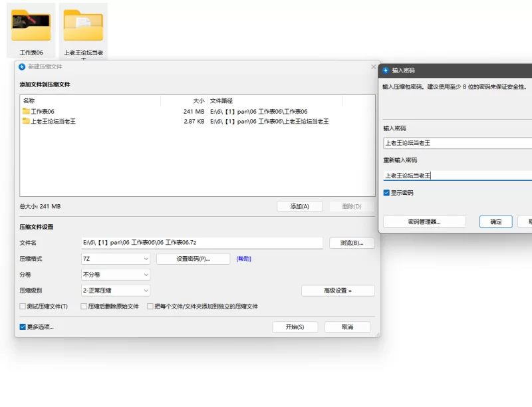Click the 添加(A) button

300,207
